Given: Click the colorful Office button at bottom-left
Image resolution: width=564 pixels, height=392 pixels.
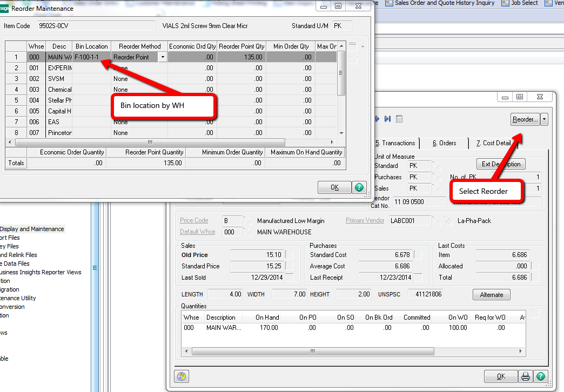Looking at the screenshot, I should tap(181, 376).
